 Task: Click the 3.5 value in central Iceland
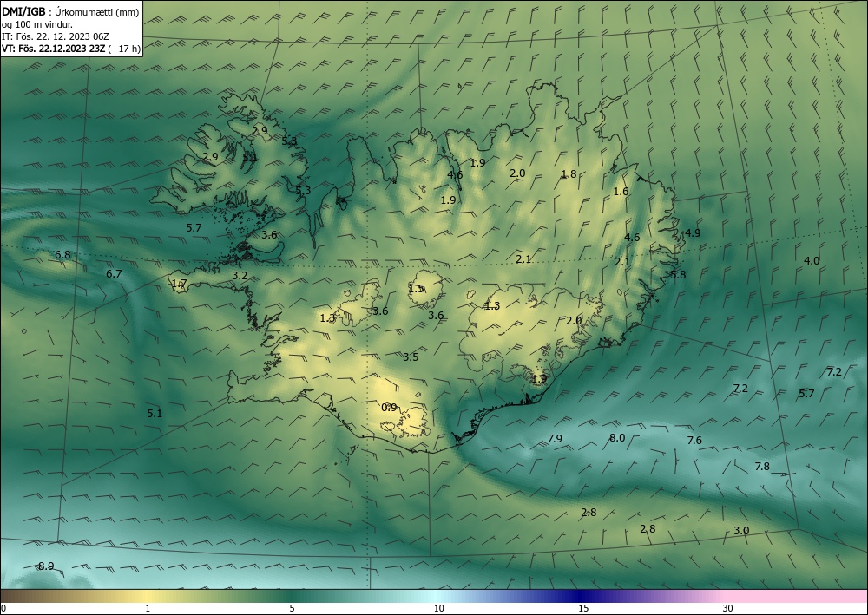click(x=411, y=357)
